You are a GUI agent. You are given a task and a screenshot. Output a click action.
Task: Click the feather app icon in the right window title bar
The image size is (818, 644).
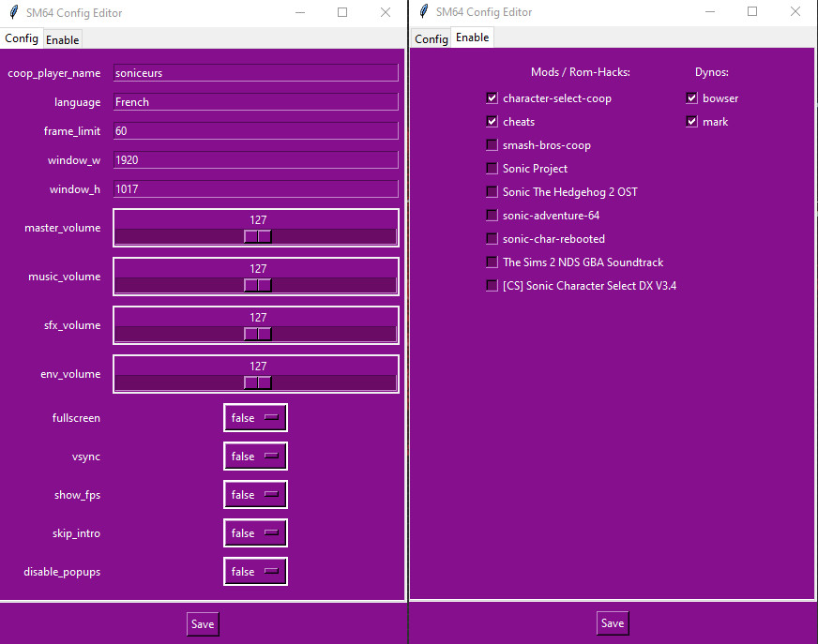pos(423,12)
